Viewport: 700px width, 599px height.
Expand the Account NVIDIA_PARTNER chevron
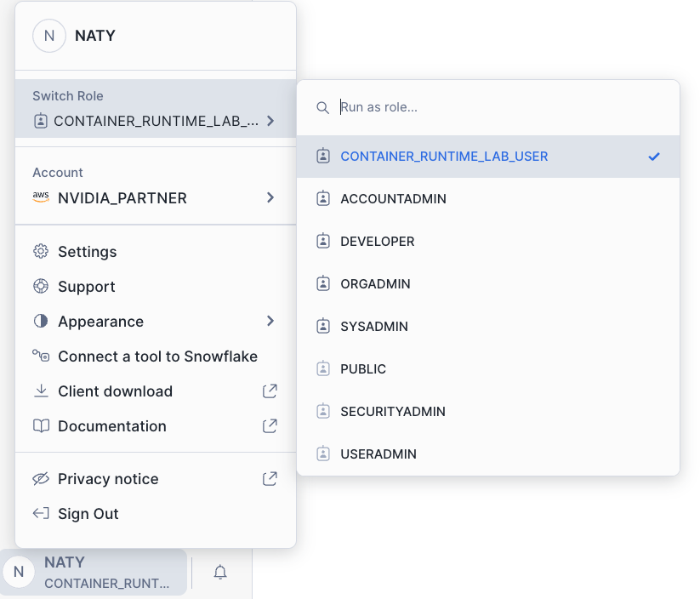(270, 197)
